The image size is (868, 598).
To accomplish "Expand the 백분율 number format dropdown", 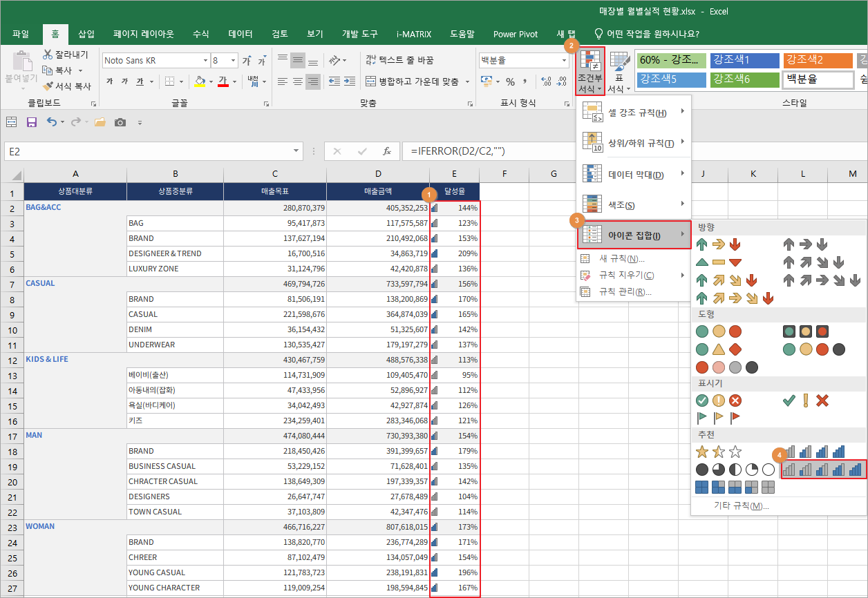I will [564, 61].
